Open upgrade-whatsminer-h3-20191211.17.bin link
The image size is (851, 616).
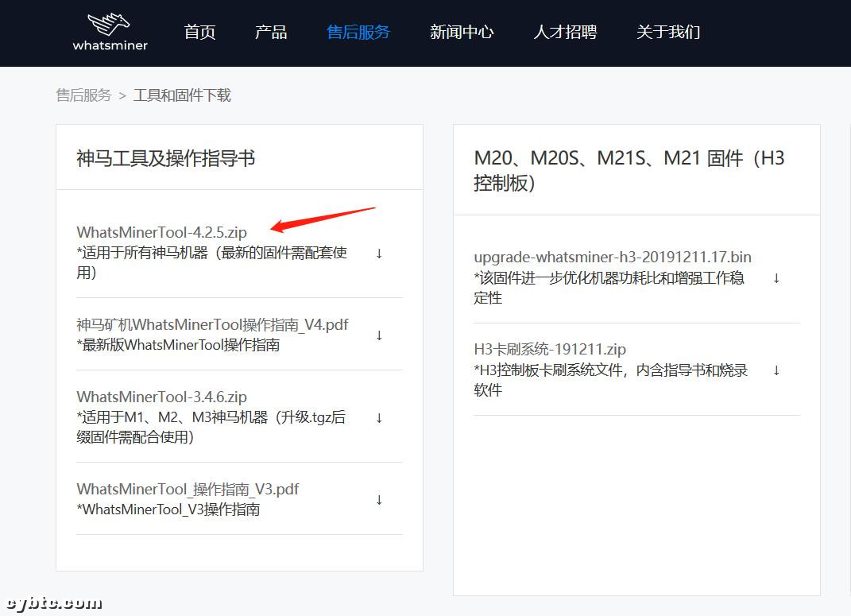613,258
